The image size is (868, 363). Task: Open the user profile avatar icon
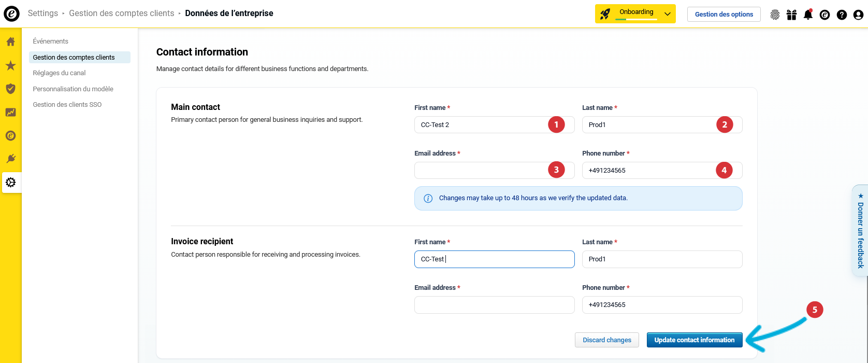tap(858, 15)
